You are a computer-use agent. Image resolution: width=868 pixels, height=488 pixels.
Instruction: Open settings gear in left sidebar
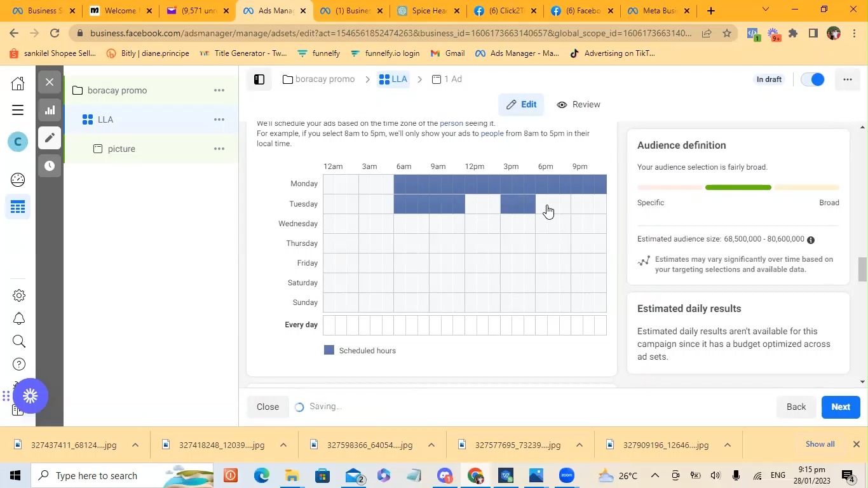pyautogui.click(x=19, y=295)
